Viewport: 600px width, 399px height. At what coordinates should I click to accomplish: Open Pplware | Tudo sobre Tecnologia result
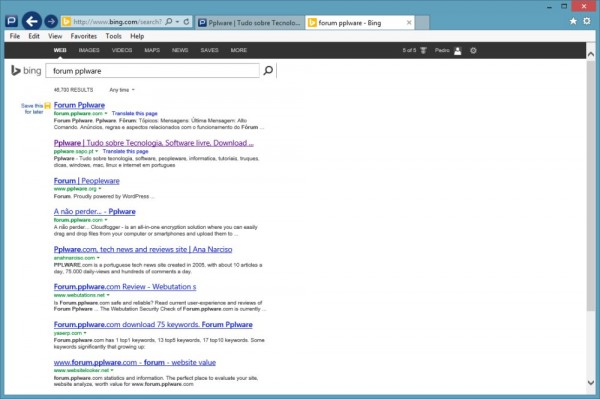pyautogui.click(x=153, y=143)
